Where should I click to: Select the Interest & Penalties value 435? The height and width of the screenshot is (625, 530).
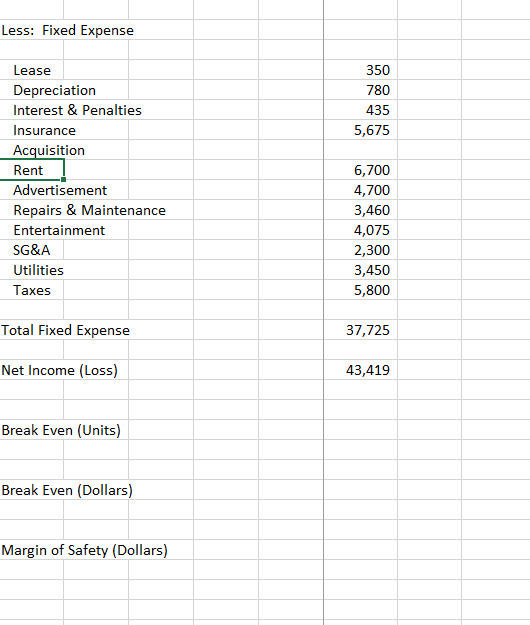pos(378,110)
